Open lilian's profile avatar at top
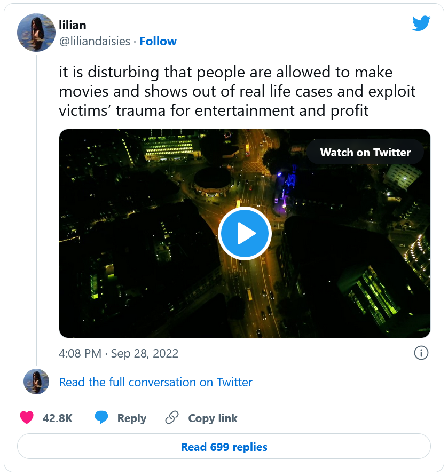 pyautogui.click(x=36, y=33)
